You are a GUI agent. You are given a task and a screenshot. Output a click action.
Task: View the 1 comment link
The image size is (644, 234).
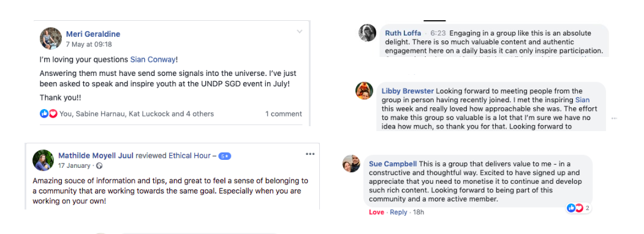pyautogui.click(x=283, y=114)
